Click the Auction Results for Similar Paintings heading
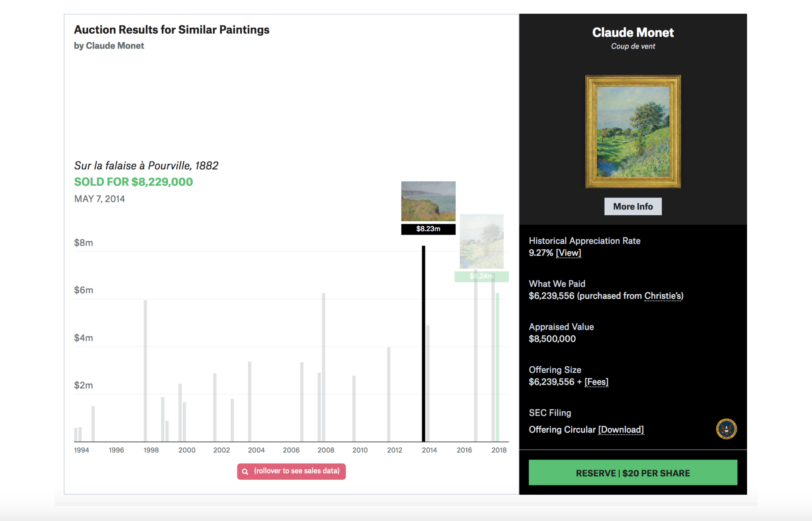This screenshot has height=521, width=812. coord(172,30)
